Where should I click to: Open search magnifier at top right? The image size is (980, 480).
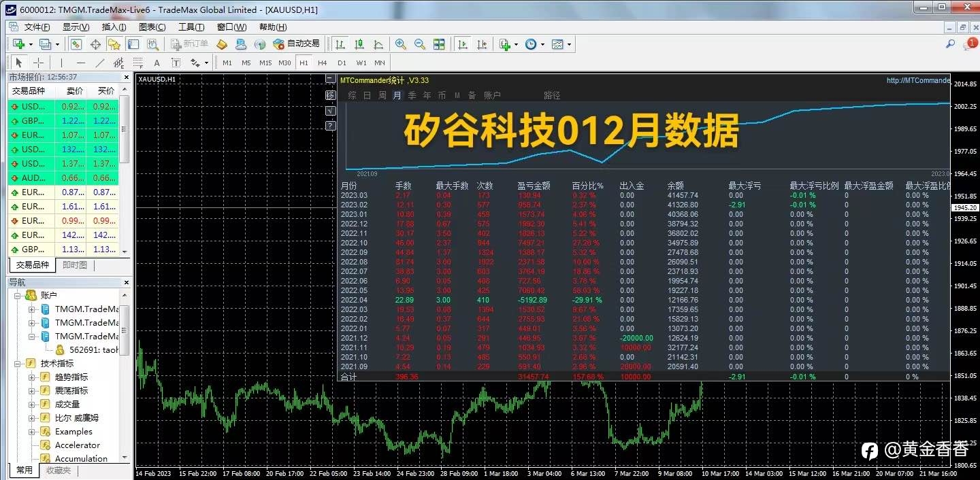pos(951,44)
